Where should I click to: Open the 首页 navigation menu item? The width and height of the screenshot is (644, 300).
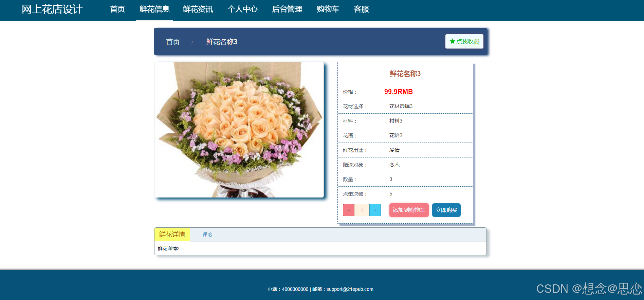coord(117,9)
